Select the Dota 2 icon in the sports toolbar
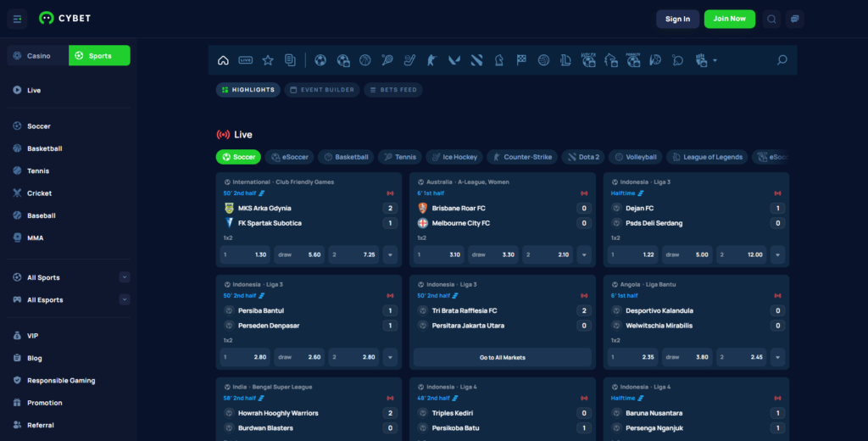The width and height of the screenshot is (868, 441). pyautogui.click(x=476, y=60)
